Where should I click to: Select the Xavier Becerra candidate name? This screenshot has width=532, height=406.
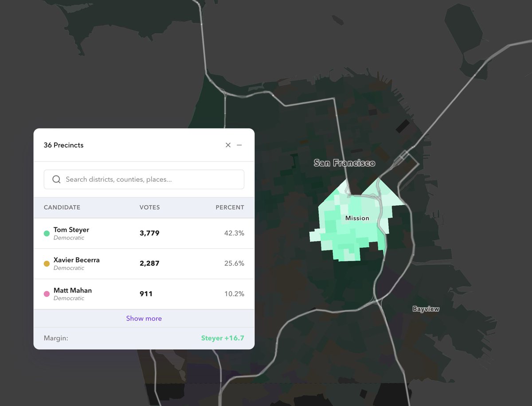pyautogui.click(x=77, y=260)
